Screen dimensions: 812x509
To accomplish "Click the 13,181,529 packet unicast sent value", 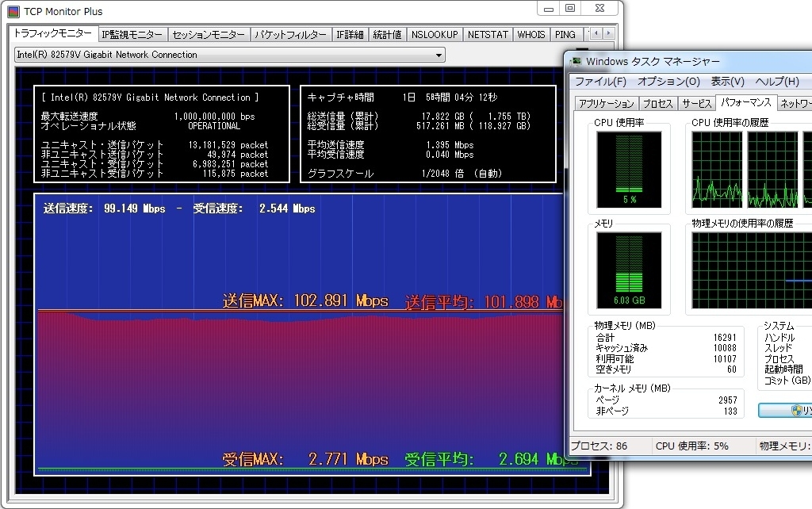I will (228, 145).
